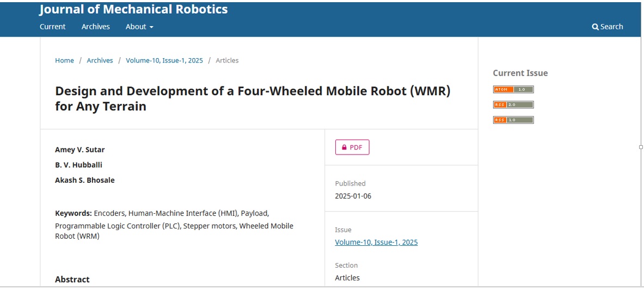The image size is (644, 291).
Task: Click the magnifier Search icon
Action: point(595,27)
